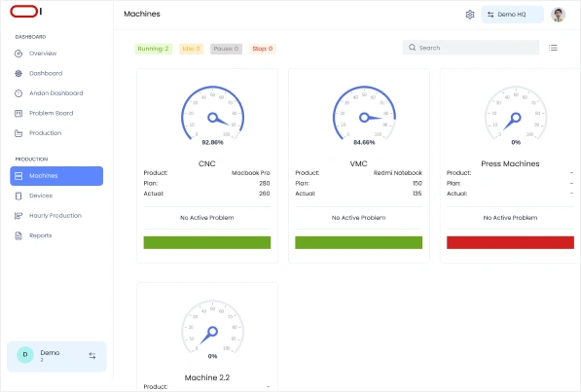Click the search magnifier icon
The height and width of the screenshot is (392, 581).
412,48
